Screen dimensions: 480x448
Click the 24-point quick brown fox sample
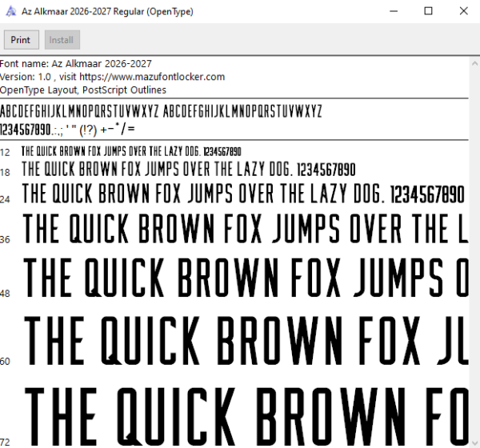coord(243,194)
